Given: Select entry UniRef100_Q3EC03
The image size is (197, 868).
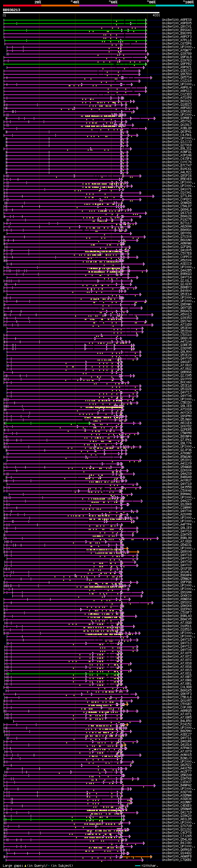Looking at the screenshot, I should tap(177, 71).
